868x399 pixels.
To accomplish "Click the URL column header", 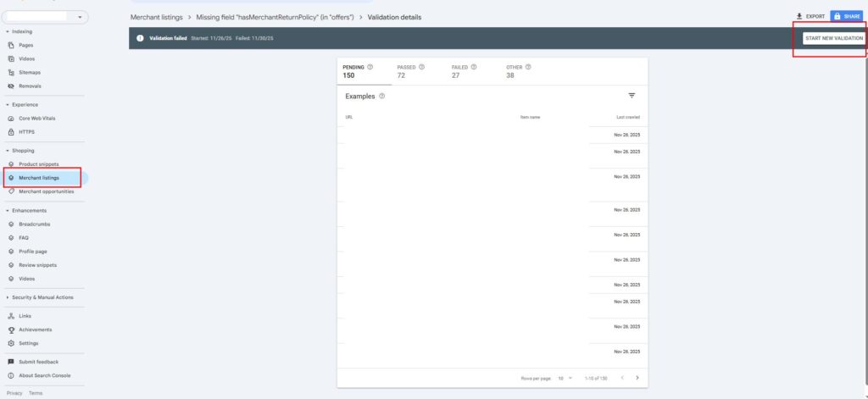I will (x=348, y=117).
